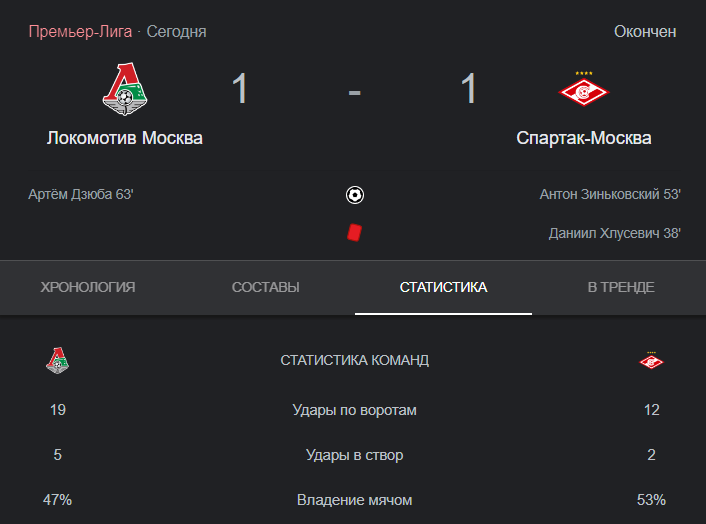Click goal scorer Антон Зиньковский 53'
The image size is (706, 524).
pos(610,194)
